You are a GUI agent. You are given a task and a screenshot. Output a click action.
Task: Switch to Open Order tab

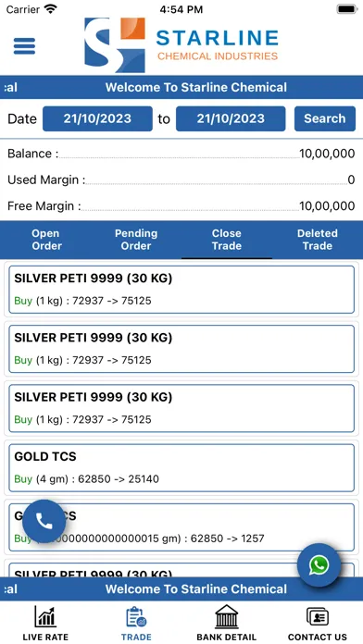(45, 240)
